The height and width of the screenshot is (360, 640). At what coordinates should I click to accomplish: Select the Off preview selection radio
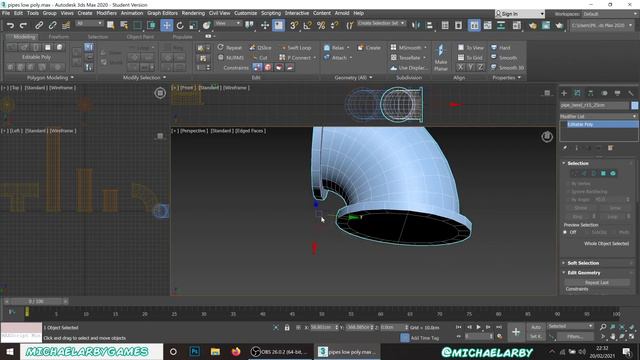click(x=565, y=232)
